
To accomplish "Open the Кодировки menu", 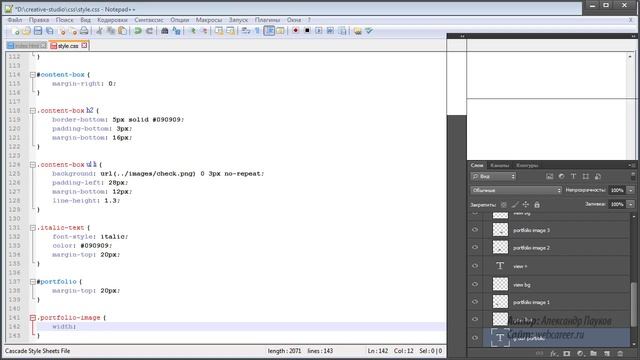I will pyautogui.click(x=112, y=20).
